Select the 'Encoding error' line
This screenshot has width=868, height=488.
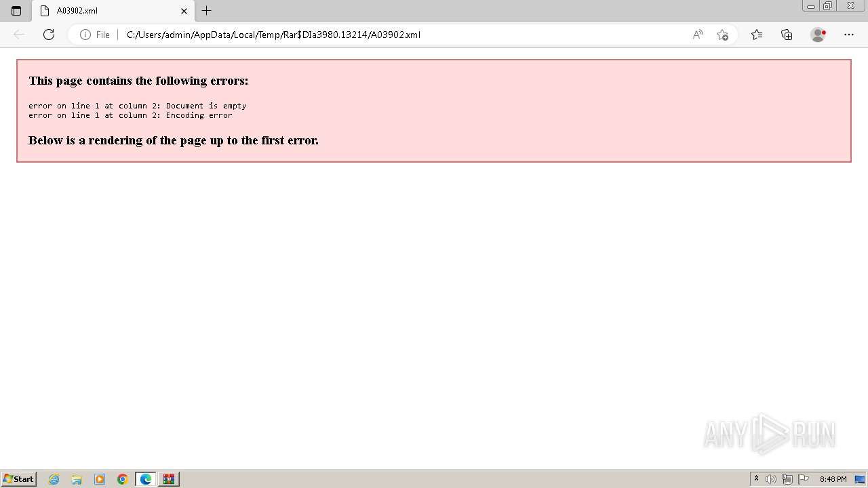[x=130, y=115]
